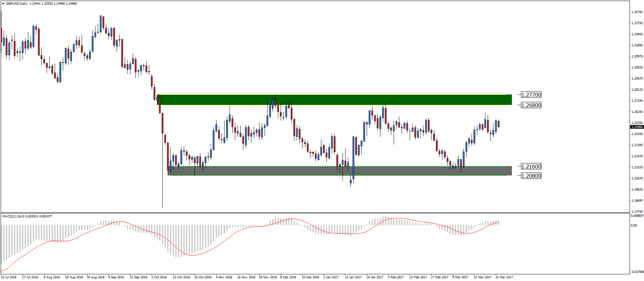
Task: Select the 1.20800 support level label
Action: click(x=531, y=176)
